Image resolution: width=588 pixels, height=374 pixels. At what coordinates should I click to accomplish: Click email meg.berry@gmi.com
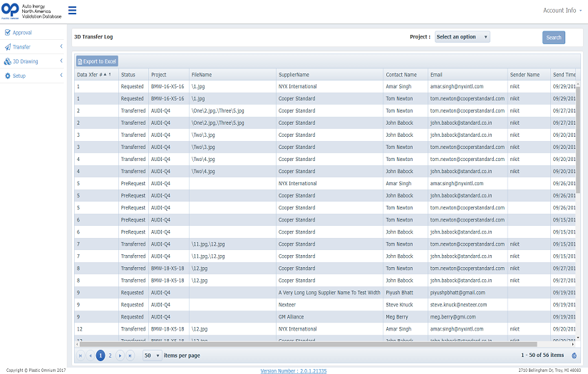point(453,317)
